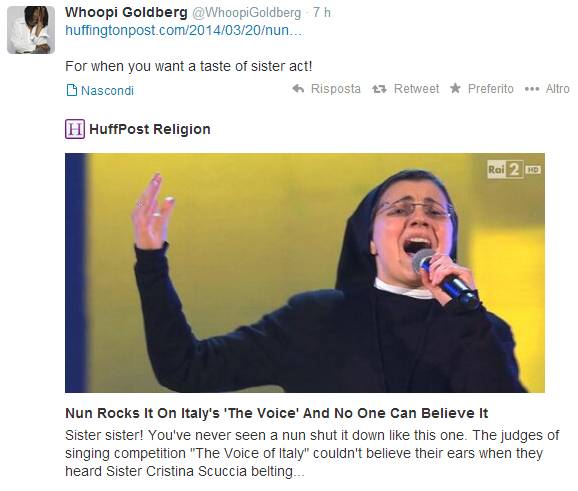Click the HuffPost H logo icon

tap(75, 129)
